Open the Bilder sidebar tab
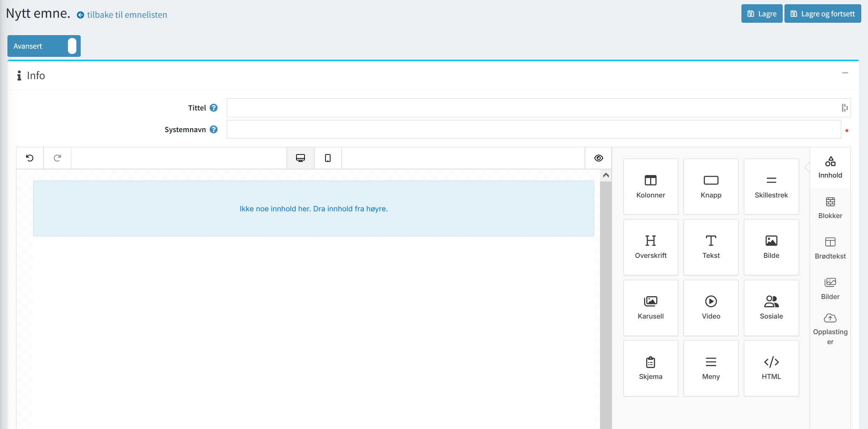Screen dimensions: 868x429 [x=830, y=288]
